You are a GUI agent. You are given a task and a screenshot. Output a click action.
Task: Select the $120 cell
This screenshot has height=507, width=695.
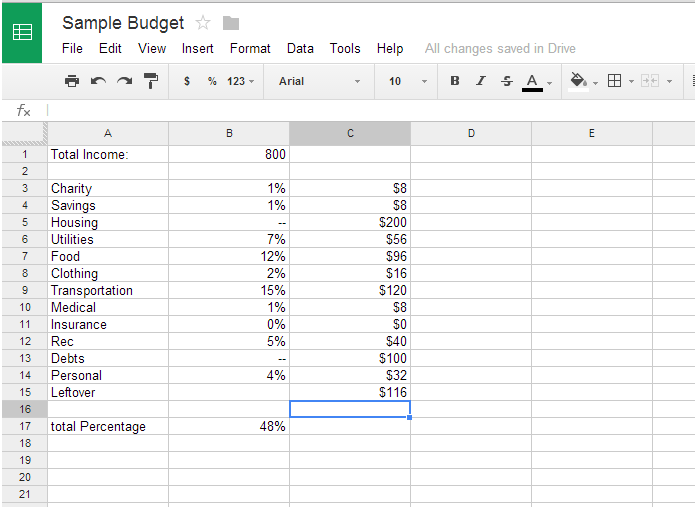[350, 290]
